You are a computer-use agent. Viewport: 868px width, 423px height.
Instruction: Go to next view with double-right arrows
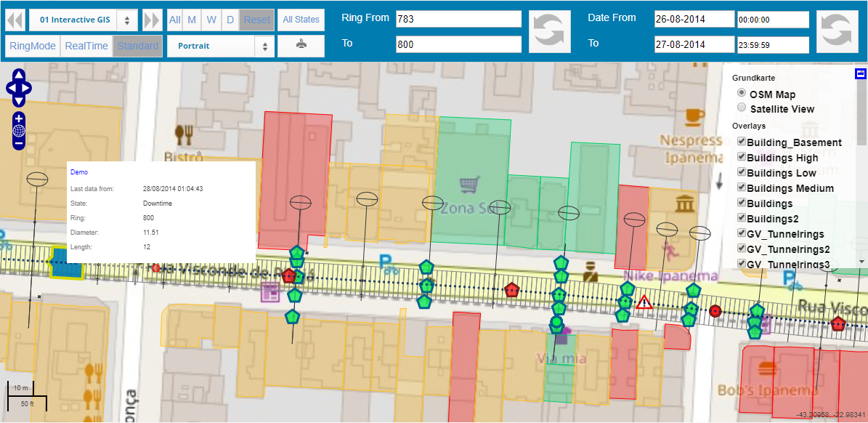[152, 20]
